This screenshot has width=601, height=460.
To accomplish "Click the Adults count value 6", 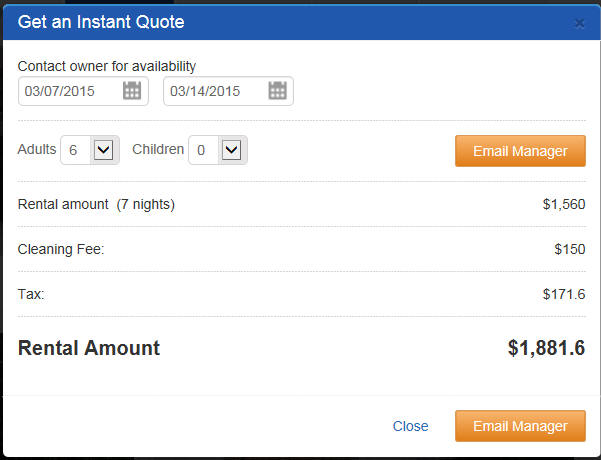I will [73, 150].
